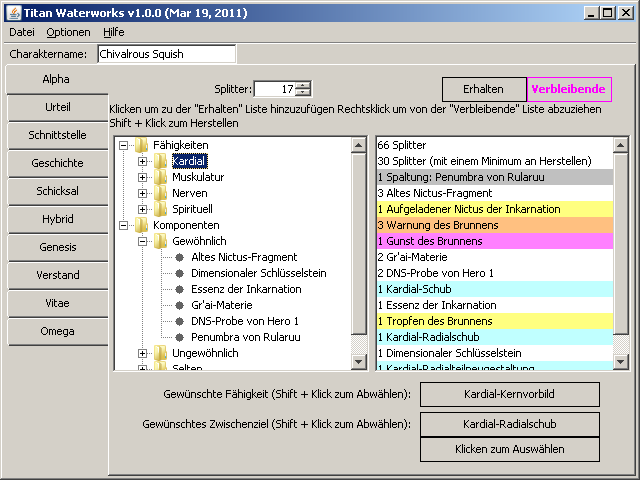The width and height of the screenshot is (640, 480).
Task: Collapse the Gewöhnlich tree node
Action: pos(143,241)
